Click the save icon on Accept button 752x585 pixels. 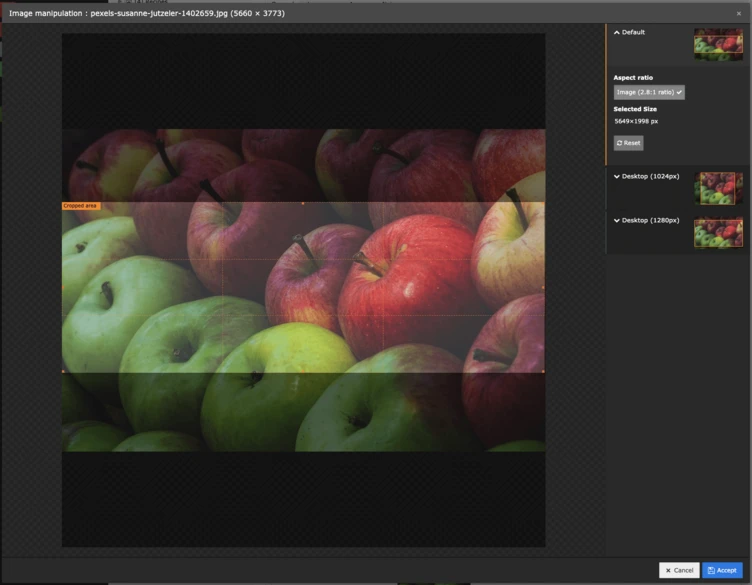(711, 570)
